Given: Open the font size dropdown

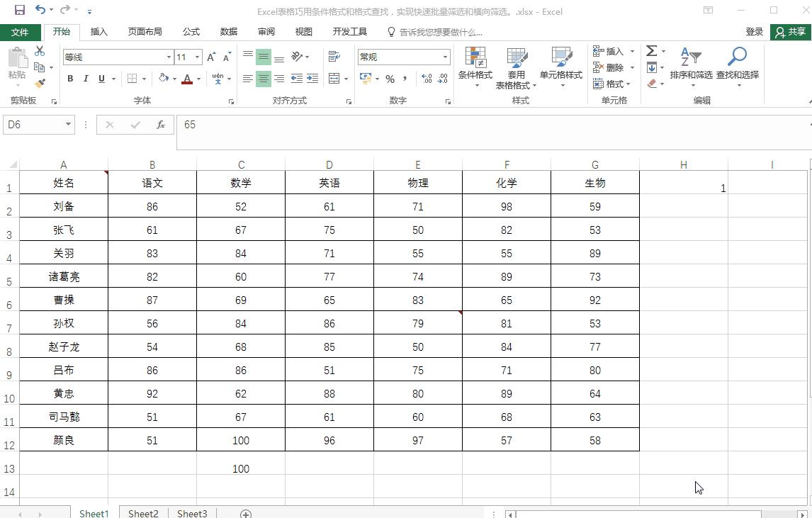Looking at the screenshot, I should [x=199, y=57].
